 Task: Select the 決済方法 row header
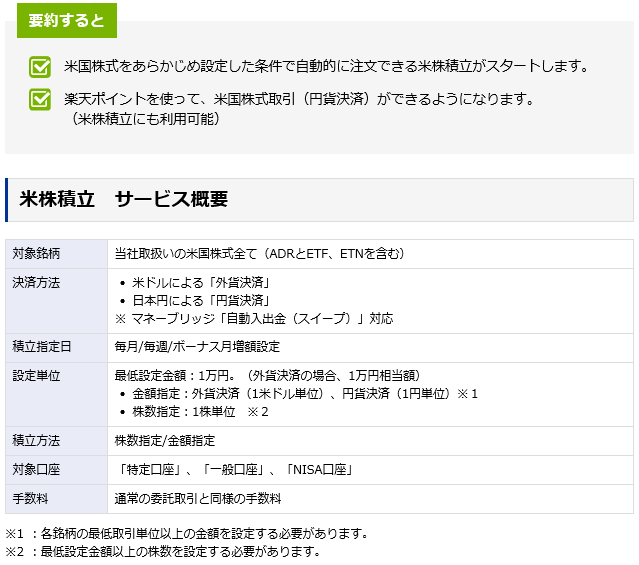click(x=36, y=283)
